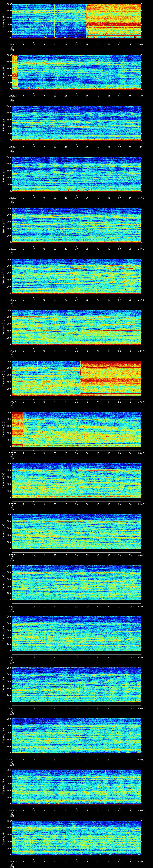
Task: Select the spectrogram panel starting at 12:33:00
Action: pyautogui.click(x=77, y=225)
